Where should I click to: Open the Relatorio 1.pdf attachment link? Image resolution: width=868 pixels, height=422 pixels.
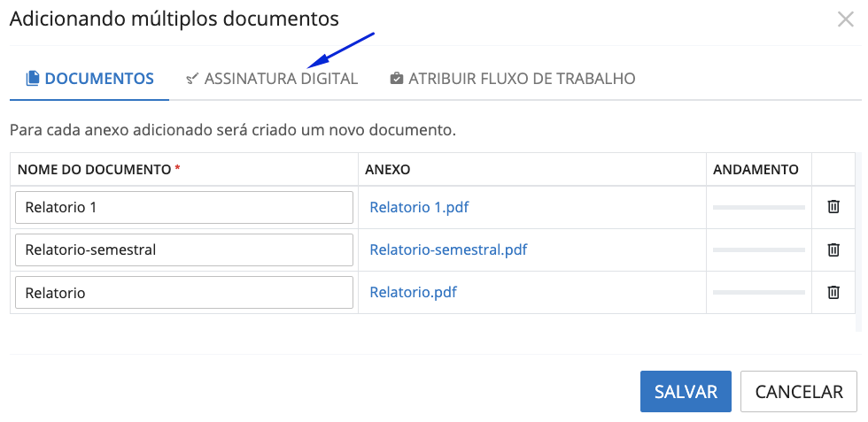(419, 208)
